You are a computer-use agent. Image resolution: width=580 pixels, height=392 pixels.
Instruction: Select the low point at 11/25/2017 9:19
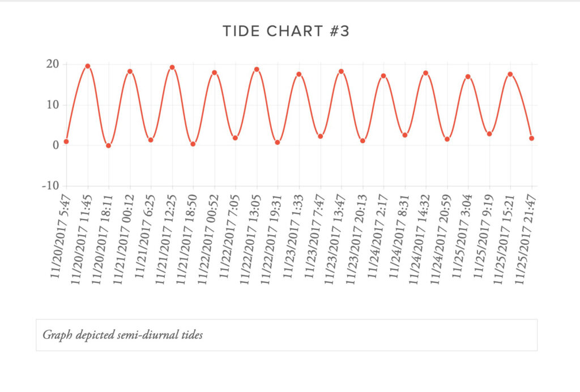coord(489,134)
